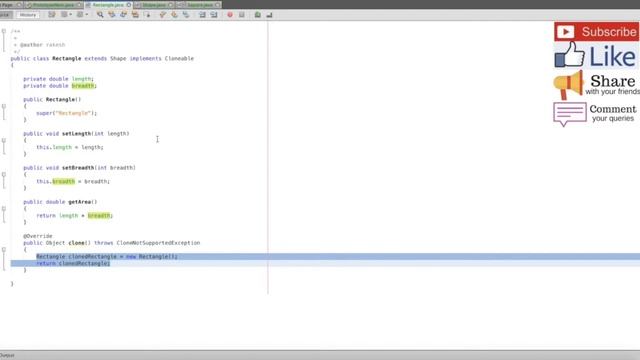Switch to the Shape.java tab
The height and width of the screenshot is (360, 640).
pyautogui.click(x=153, y=5)
